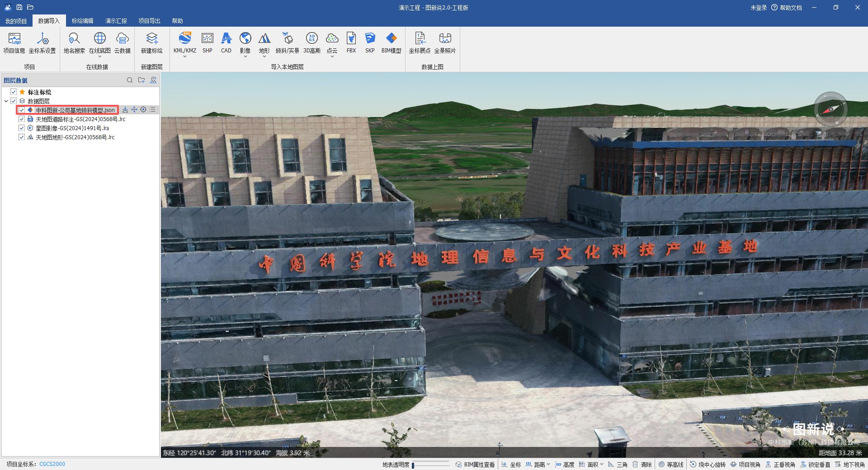
Task: Click the save icon in the title bar
Action: pos(19,7)
